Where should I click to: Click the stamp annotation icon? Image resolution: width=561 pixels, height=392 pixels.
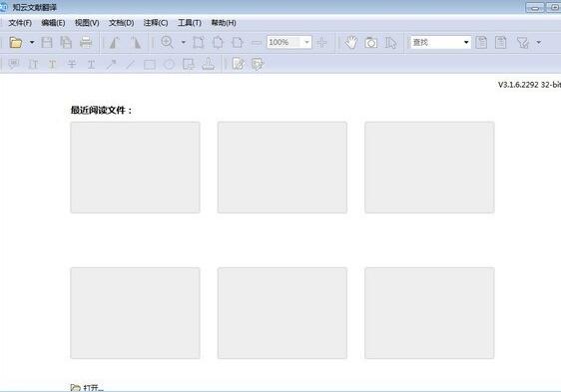[208, 64]
